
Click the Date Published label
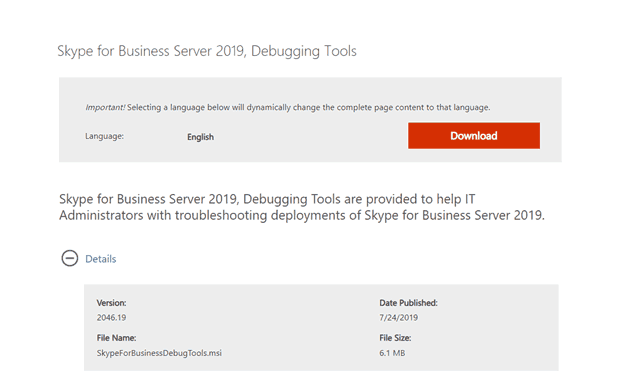pyautogui.click(x=408, y=303)
